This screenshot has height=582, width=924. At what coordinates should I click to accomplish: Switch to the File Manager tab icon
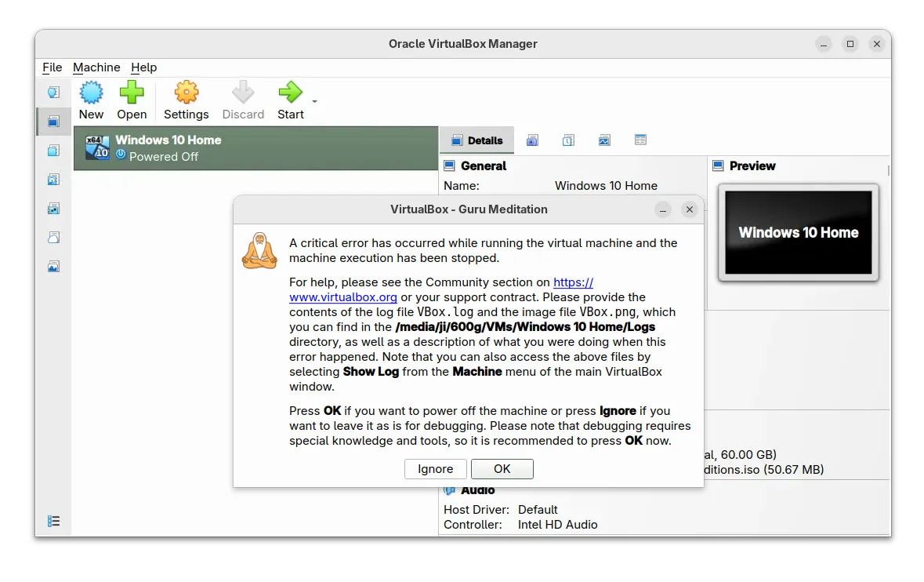point(640,140)
